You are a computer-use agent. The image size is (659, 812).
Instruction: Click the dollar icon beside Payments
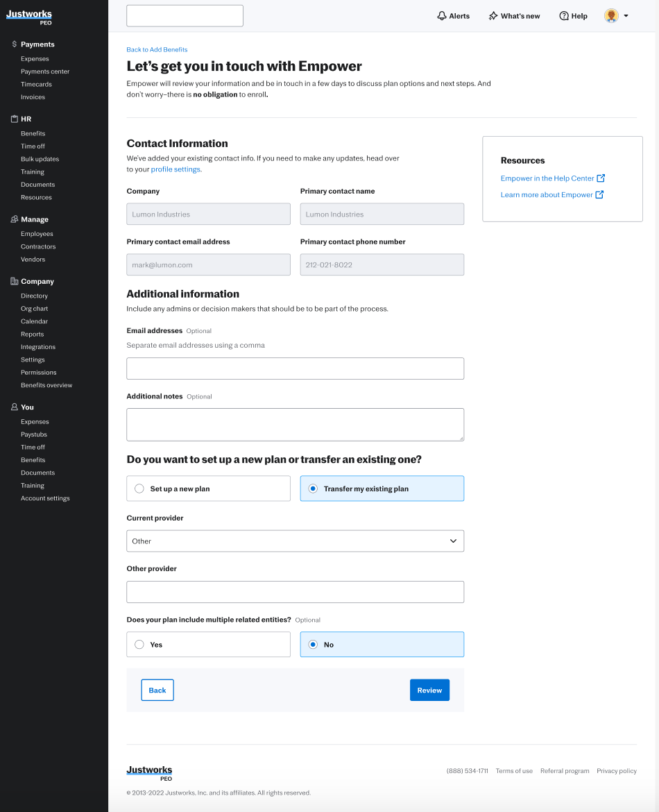click(x=15, y=44)
